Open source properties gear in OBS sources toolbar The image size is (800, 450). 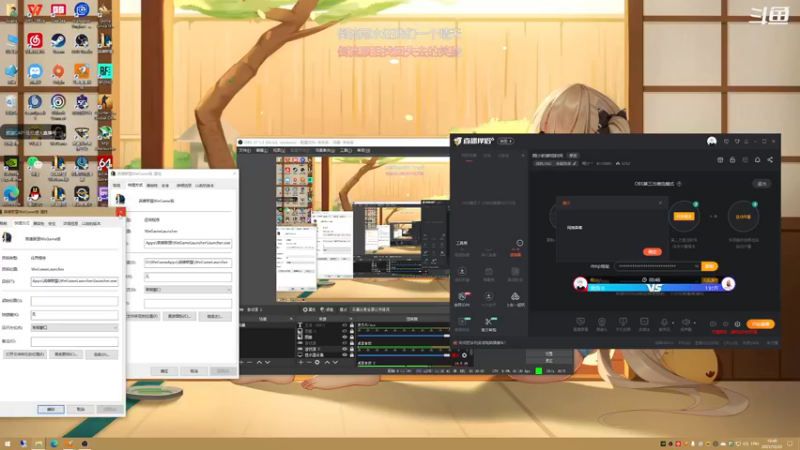(317, 362)
